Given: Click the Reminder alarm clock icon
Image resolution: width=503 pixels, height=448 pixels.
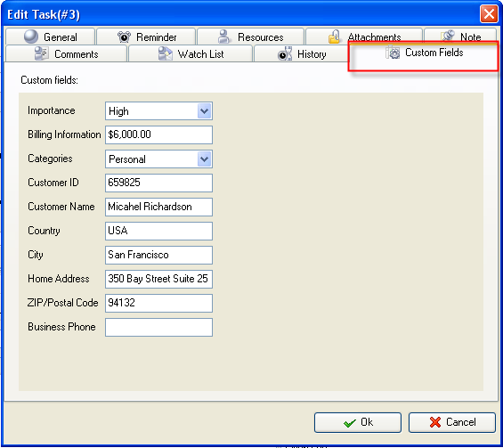Looking at the screenshot, I should coord(124,37).
